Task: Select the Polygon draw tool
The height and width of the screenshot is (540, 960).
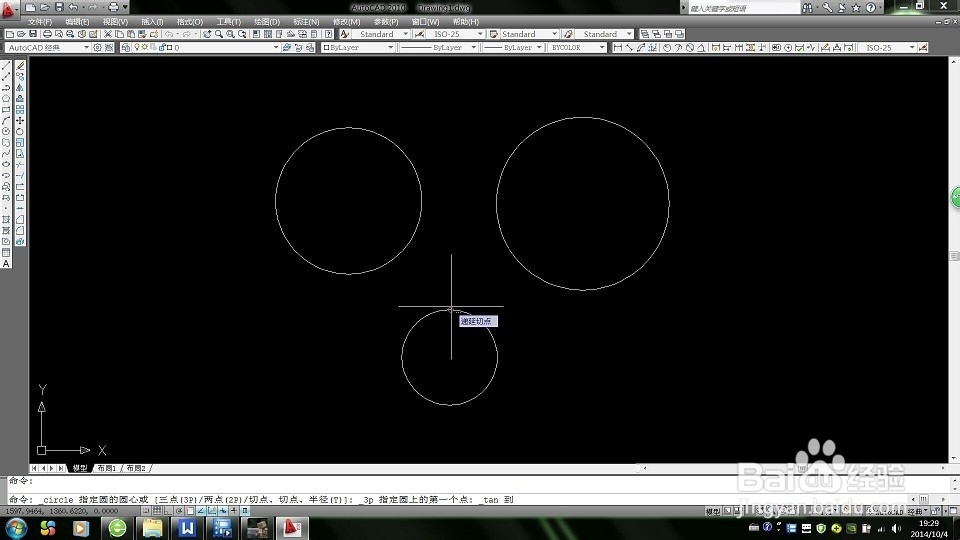Action: tap(6, 99)
